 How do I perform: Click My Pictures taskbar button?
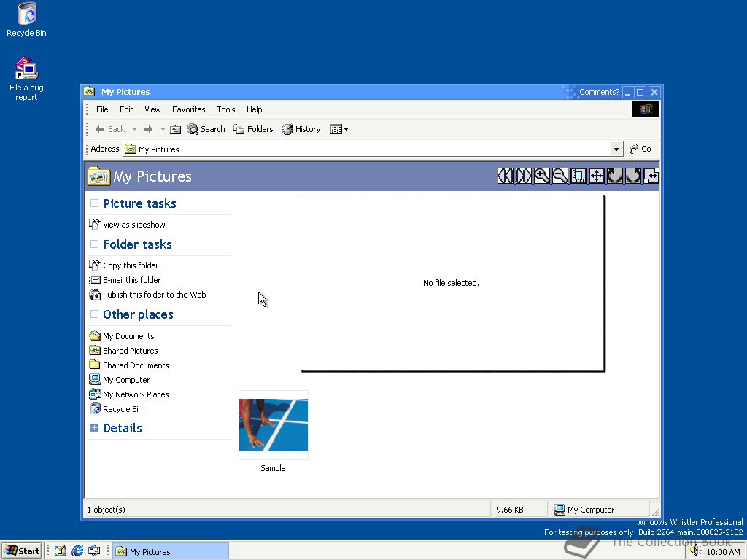pyautogui.click(x=171, y=551)
